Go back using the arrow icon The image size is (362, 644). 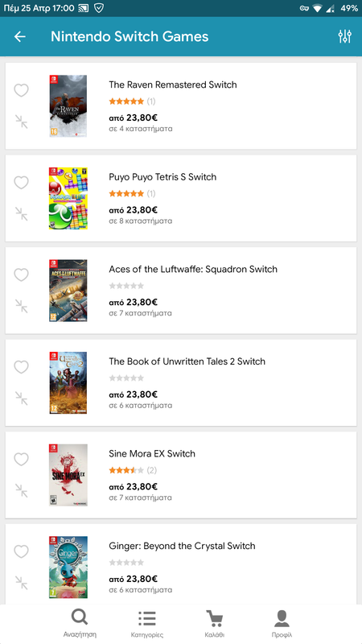coord(19,36)
